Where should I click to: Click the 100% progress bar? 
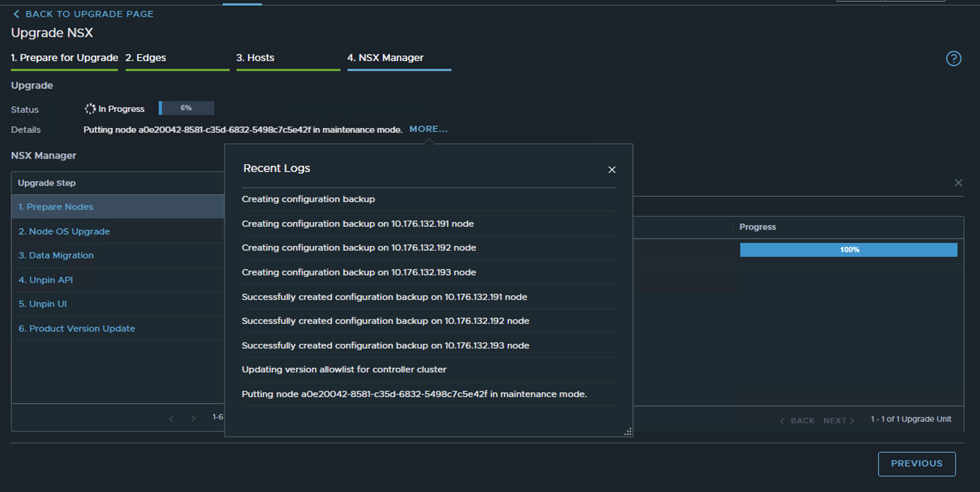tap(848, 250)
